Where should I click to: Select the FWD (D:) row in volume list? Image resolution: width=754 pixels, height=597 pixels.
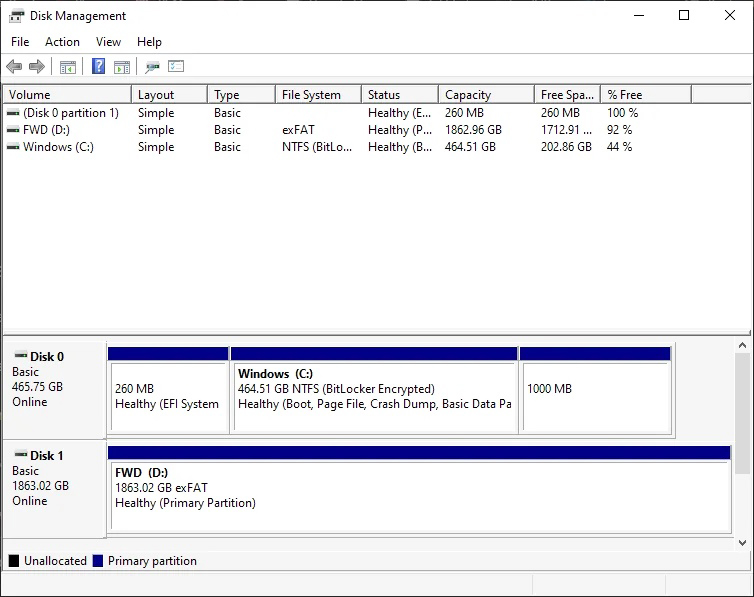46,130
